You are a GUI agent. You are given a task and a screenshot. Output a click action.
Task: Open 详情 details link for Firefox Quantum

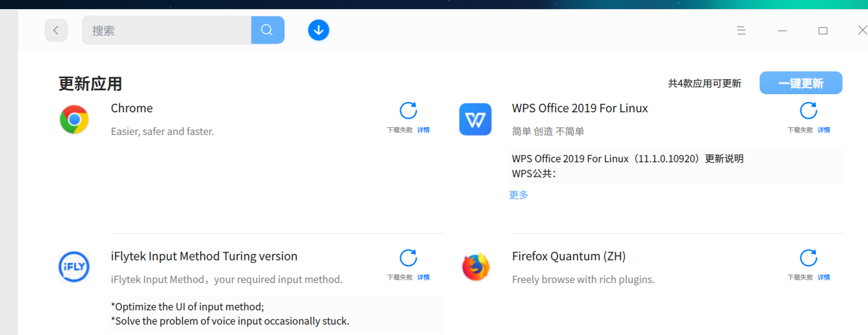pos(823,277)
